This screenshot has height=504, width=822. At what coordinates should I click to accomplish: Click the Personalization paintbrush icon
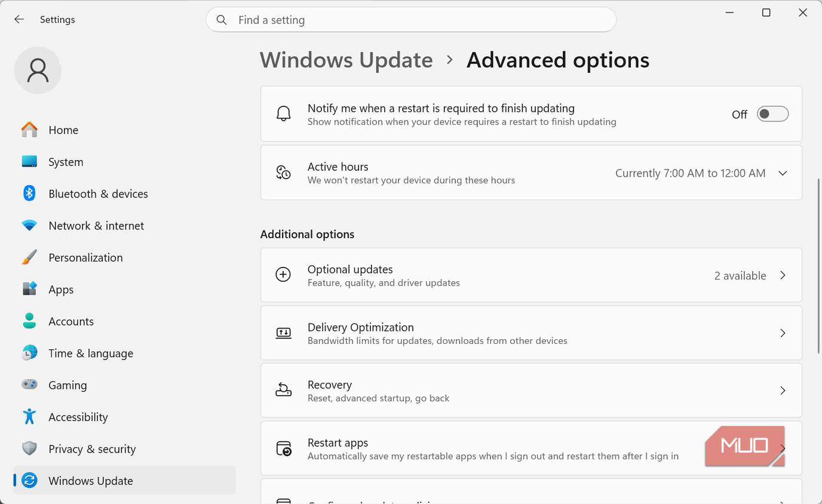coord(29,257)
